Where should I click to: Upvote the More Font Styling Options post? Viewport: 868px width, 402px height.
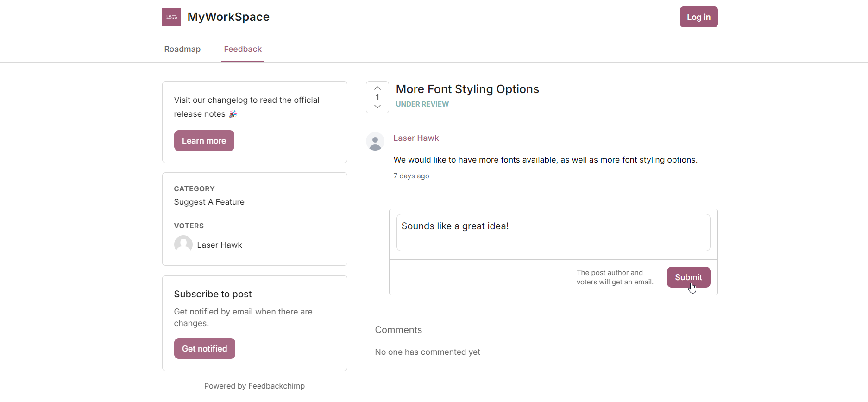(377, 88)
